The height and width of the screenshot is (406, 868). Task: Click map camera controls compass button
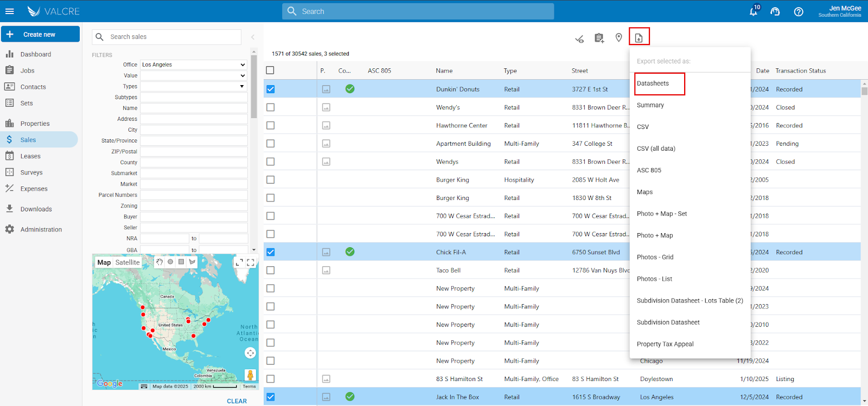250,353
